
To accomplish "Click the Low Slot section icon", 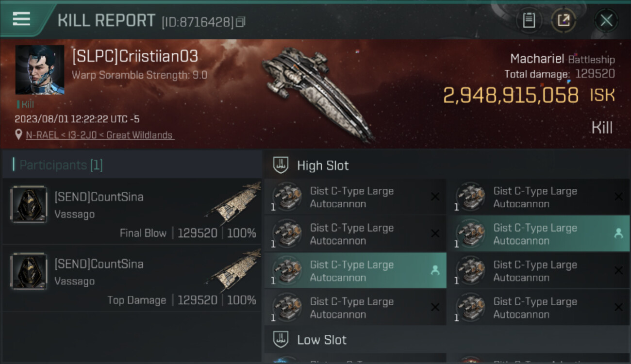I will point(281,339).
